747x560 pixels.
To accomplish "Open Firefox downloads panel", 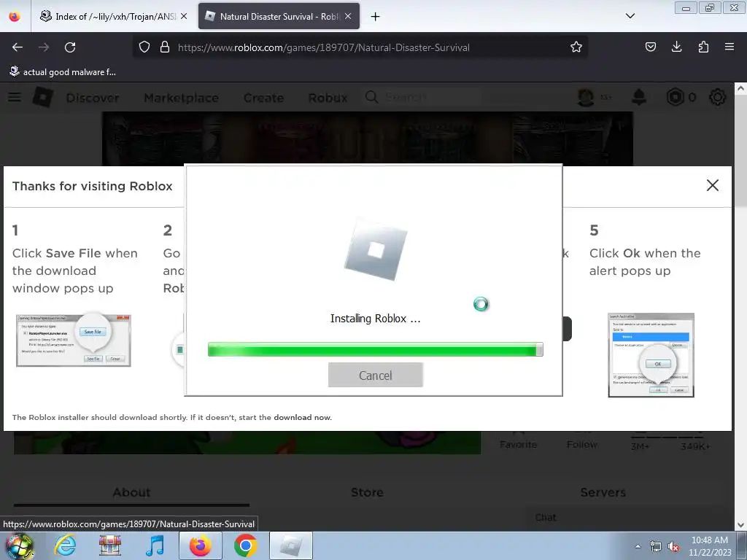I will pos(676,47).
